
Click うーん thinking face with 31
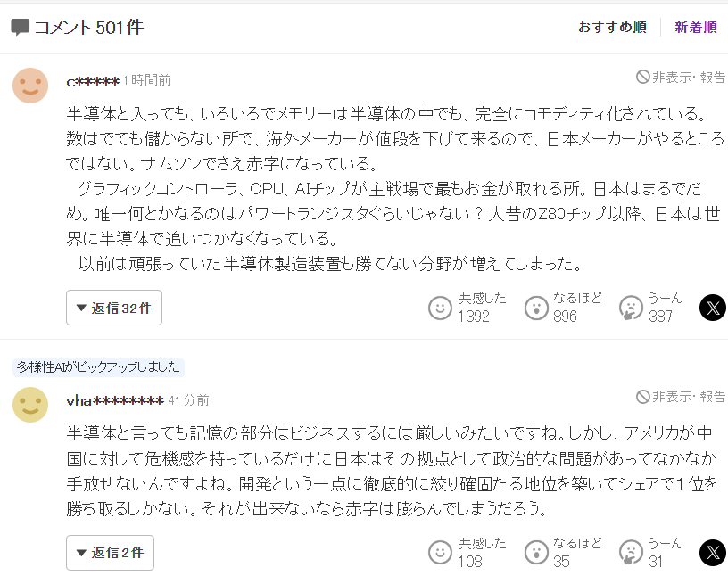pos(631,553)
